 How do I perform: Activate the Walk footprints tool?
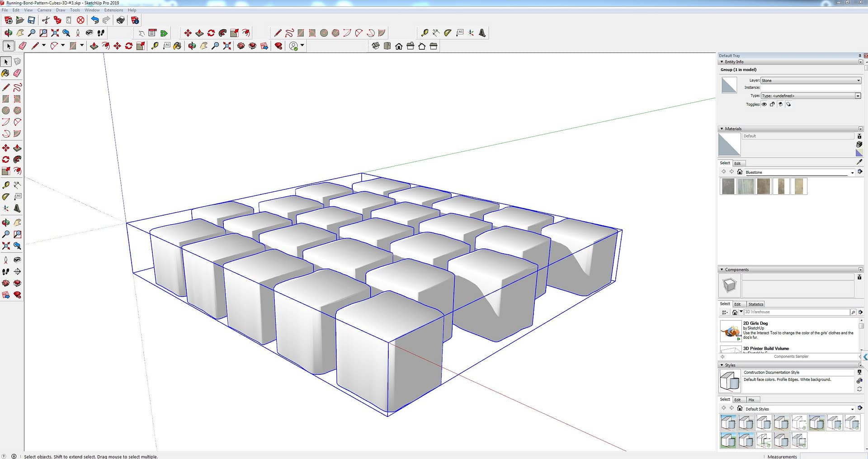coord(101,33)
